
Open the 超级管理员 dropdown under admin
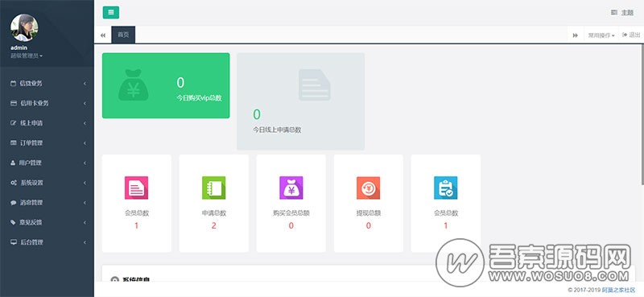(27, 56)
